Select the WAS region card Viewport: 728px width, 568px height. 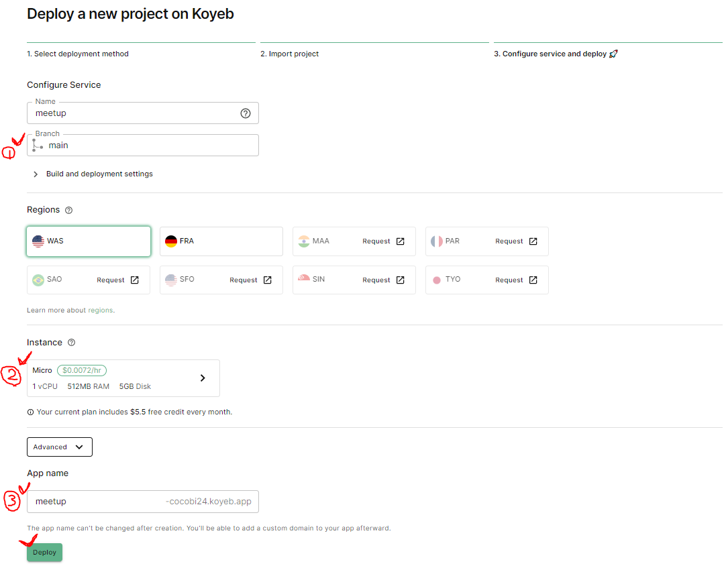click(89, 241)
